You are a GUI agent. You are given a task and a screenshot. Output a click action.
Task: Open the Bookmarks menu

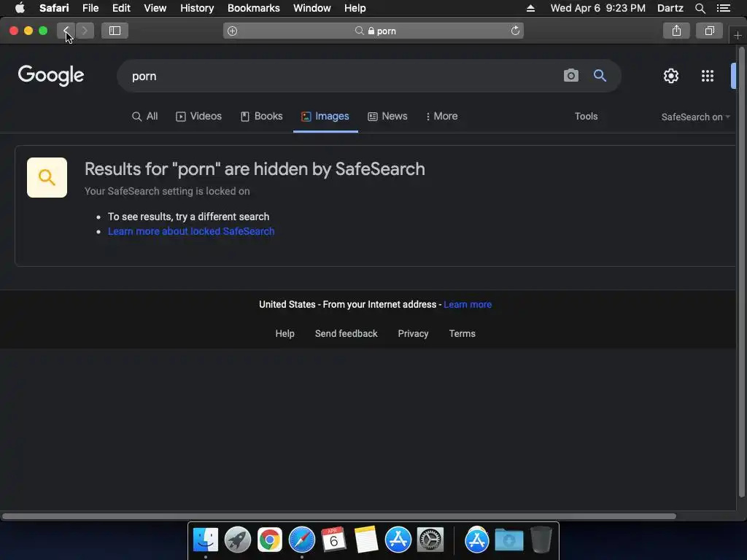253,8
